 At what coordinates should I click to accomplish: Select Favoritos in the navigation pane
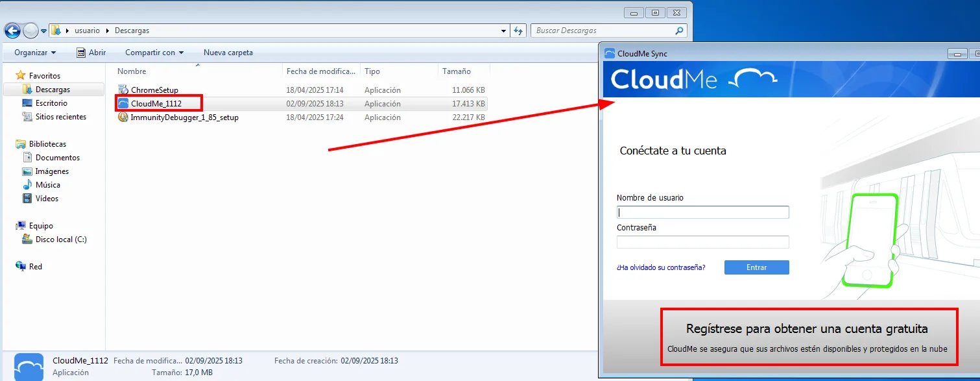45,76
